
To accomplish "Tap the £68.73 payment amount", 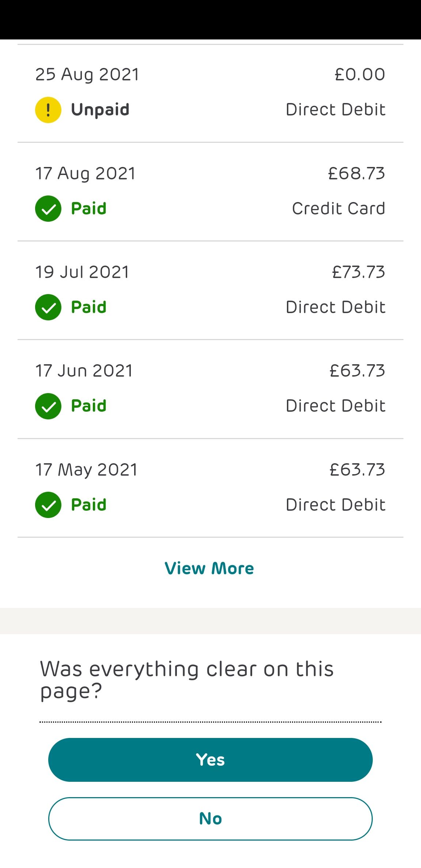I will tap(357, 174).
